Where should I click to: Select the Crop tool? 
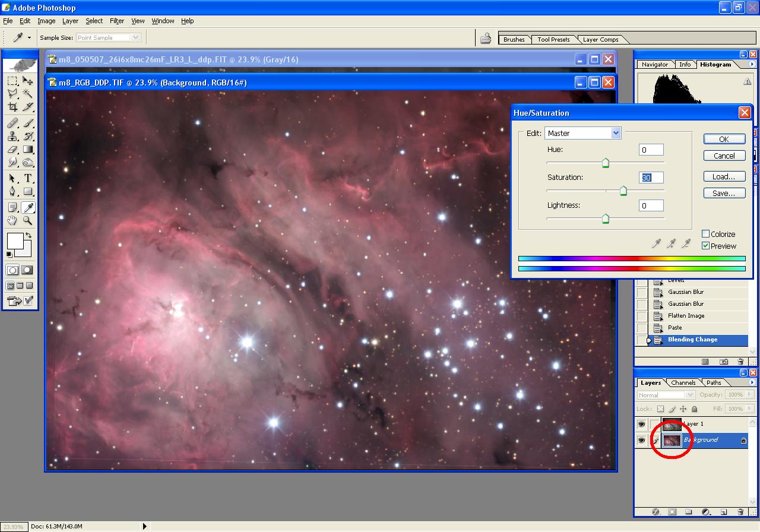12,107
